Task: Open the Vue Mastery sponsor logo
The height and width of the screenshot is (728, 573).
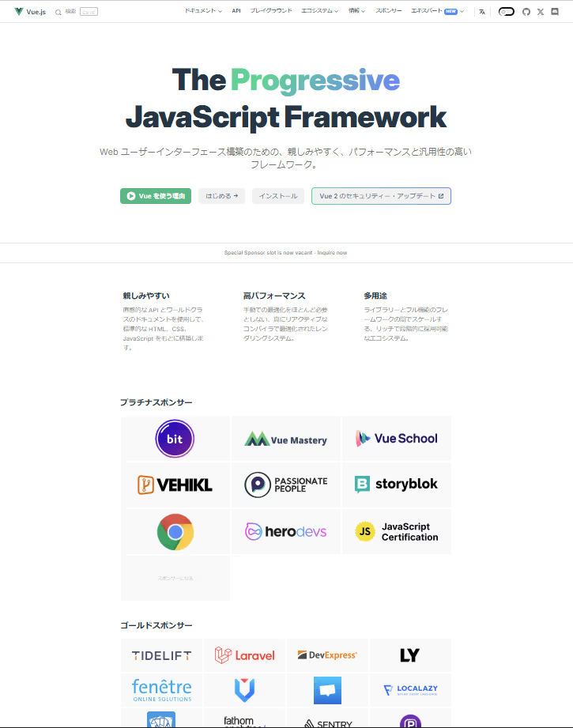Action: [286, 438]
